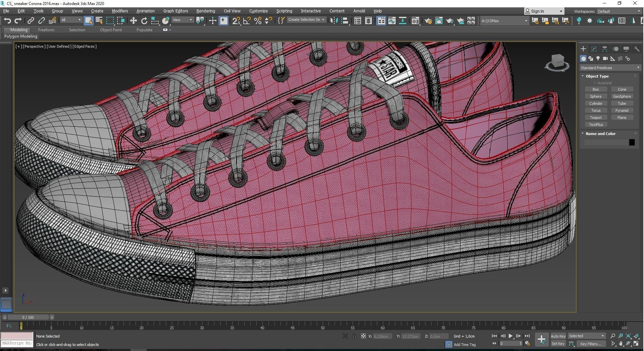Toggle Percent Snap
Screen dimensions: 644x351
pos(258,21)
